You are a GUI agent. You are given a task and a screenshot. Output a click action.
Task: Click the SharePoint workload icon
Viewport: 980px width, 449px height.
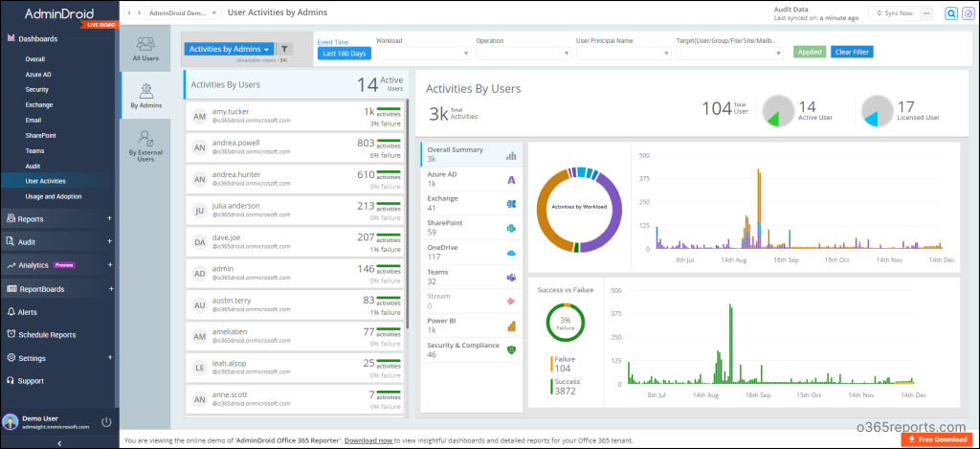511,228
